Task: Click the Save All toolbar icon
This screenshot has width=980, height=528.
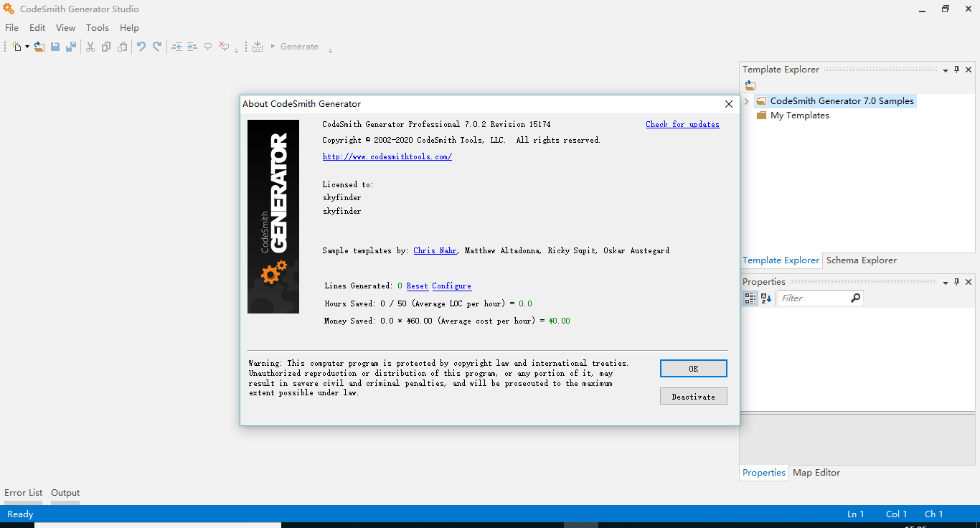Action: click(x=71, y=47)
